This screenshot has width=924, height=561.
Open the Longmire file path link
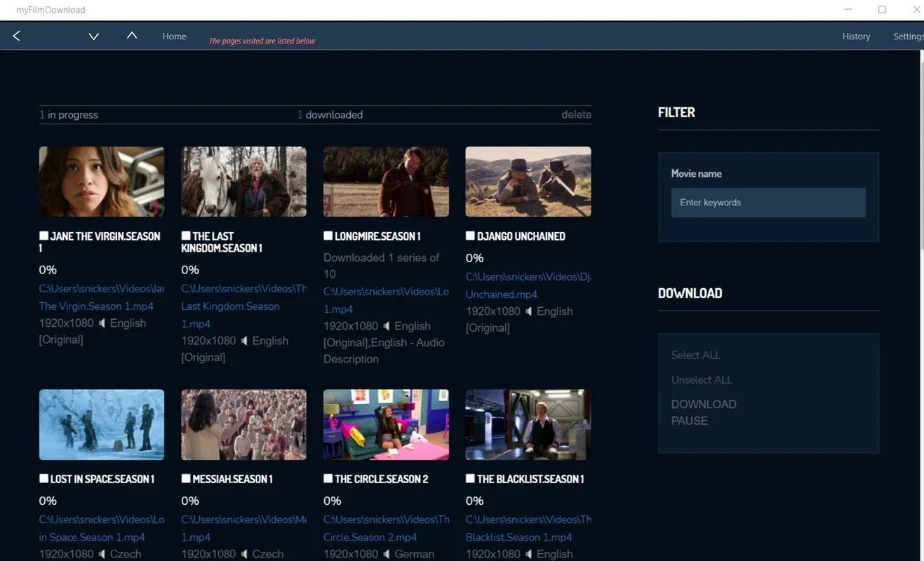pyautogui.click(x=386, y=300)
